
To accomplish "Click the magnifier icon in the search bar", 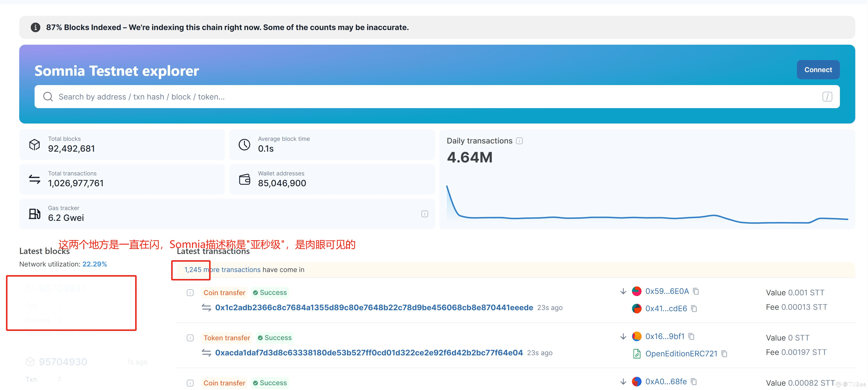I will (48, 97).
